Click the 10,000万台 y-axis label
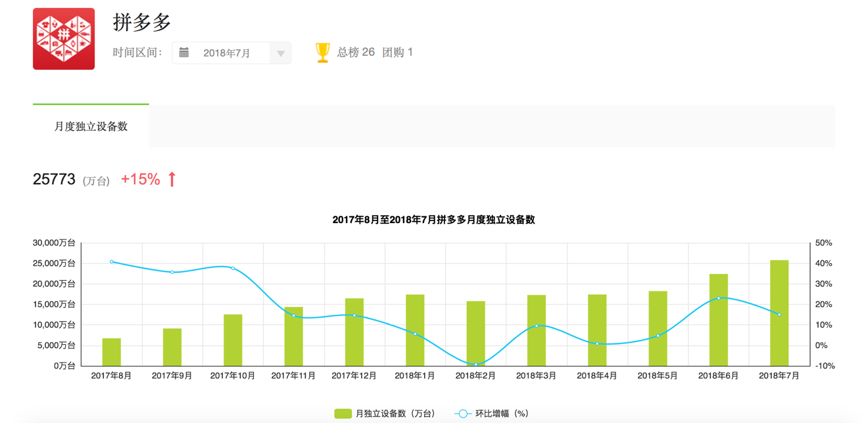This screenshot has height=423, width=868. click(x=55, y=325)
